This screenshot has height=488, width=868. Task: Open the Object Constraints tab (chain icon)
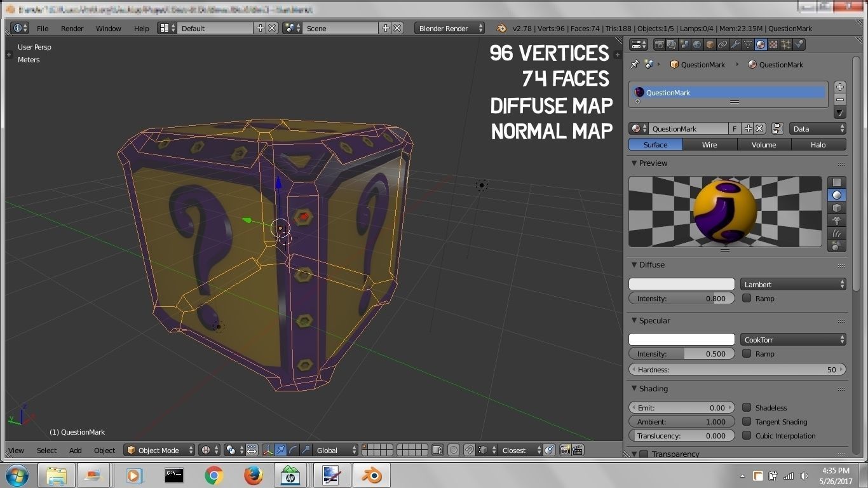722,44
